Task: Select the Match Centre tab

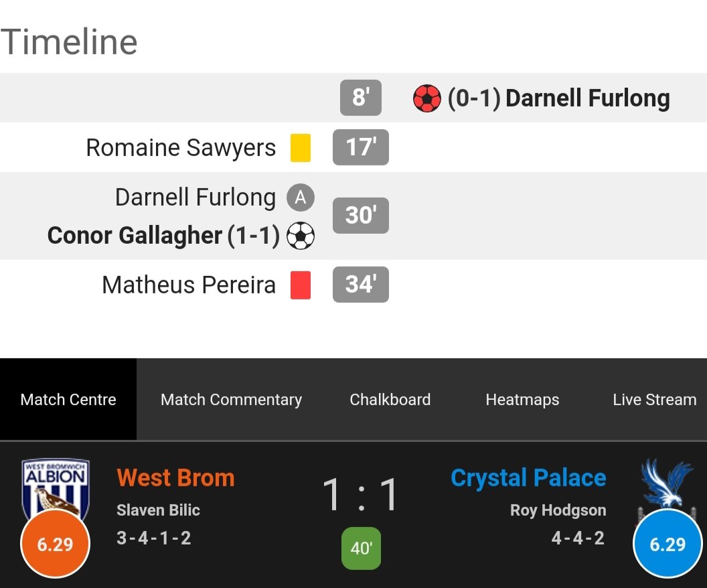Action: (x=68, y=399)
